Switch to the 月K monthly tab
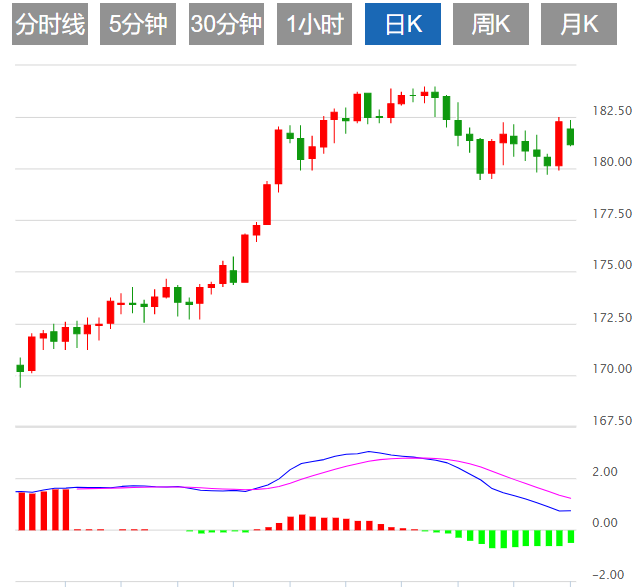The width and height of the screenshot is (633, 587). pyautogui.click(x=579, y=24)
